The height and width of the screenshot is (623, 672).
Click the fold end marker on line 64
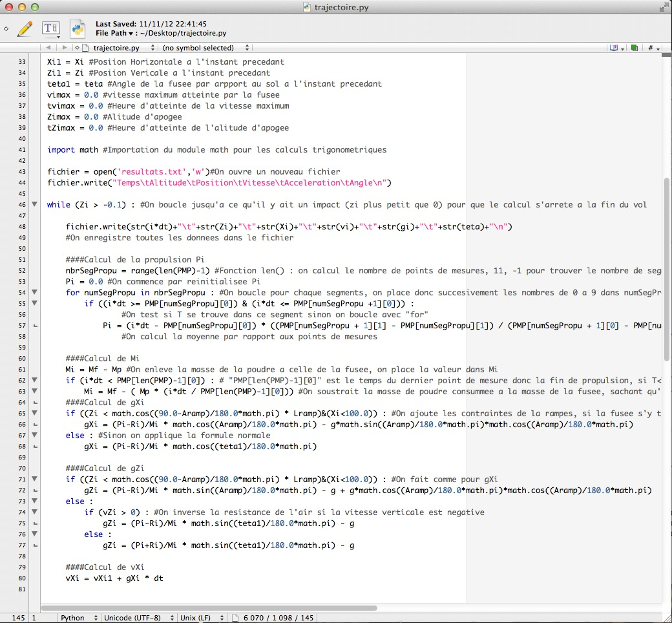35,403
